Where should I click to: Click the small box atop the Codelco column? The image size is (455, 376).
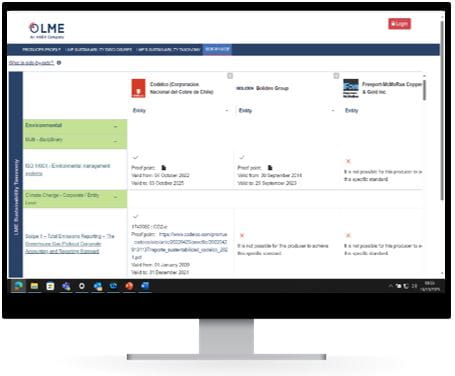[x=230, y=76]
